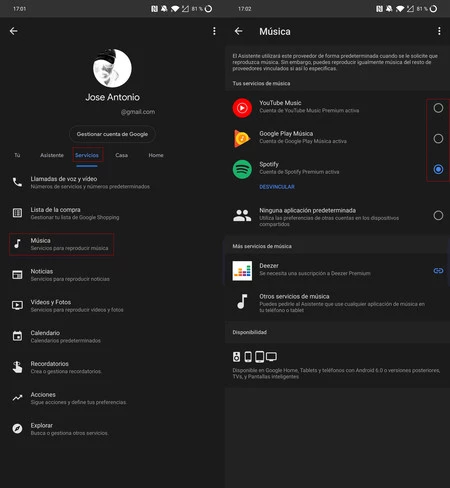Select Spotify radio button
Screen dimensions: 450x488
pos(438,169)
